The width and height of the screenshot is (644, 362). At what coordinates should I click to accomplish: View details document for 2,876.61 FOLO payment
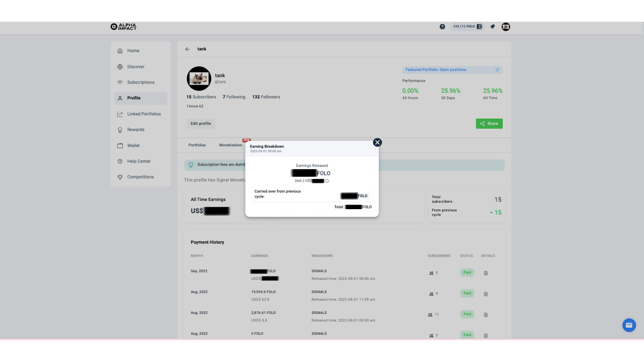click(486, 315)
